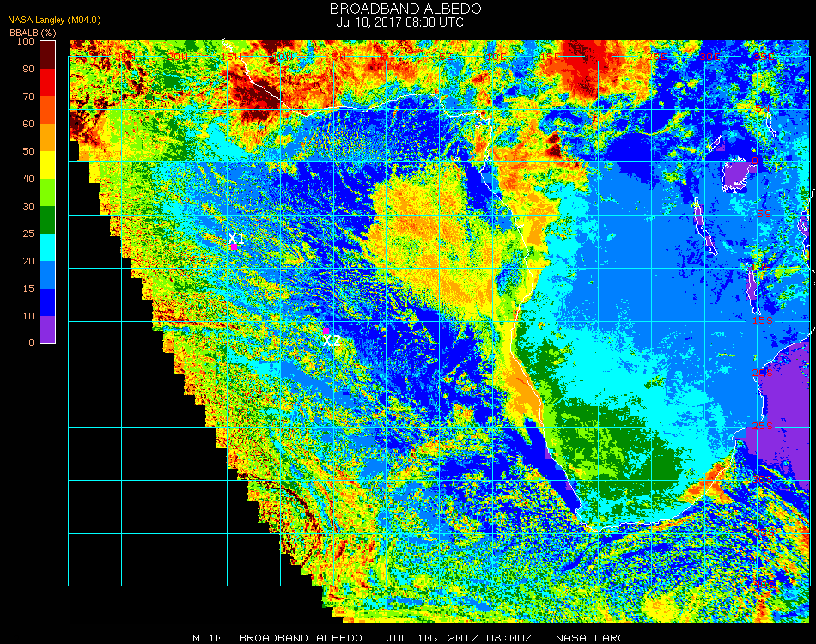The image size is (816, 644).
Task: Click the 25W longitude label
Action: 125,56
